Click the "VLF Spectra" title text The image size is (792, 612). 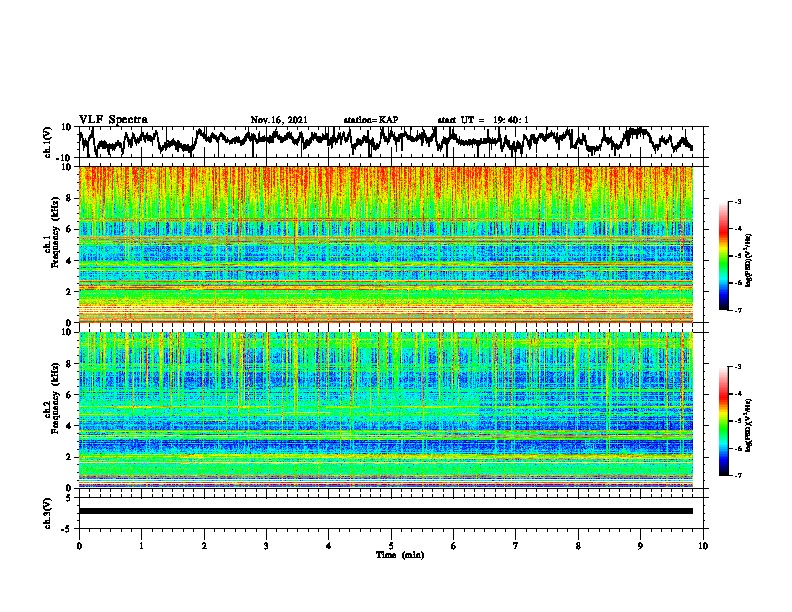pyautogui.click(x=113, y=120)
